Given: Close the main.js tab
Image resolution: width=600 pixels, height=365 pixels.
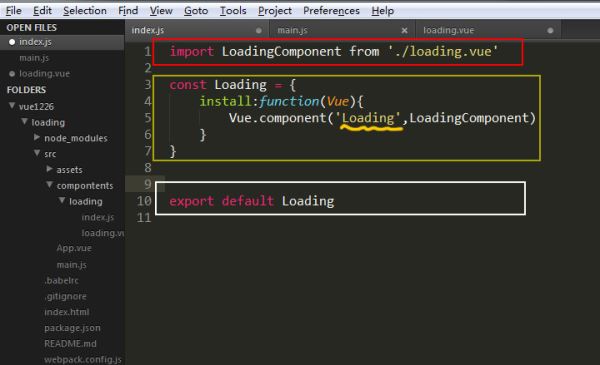Looking at the screenshot, I should click(404, 30).
